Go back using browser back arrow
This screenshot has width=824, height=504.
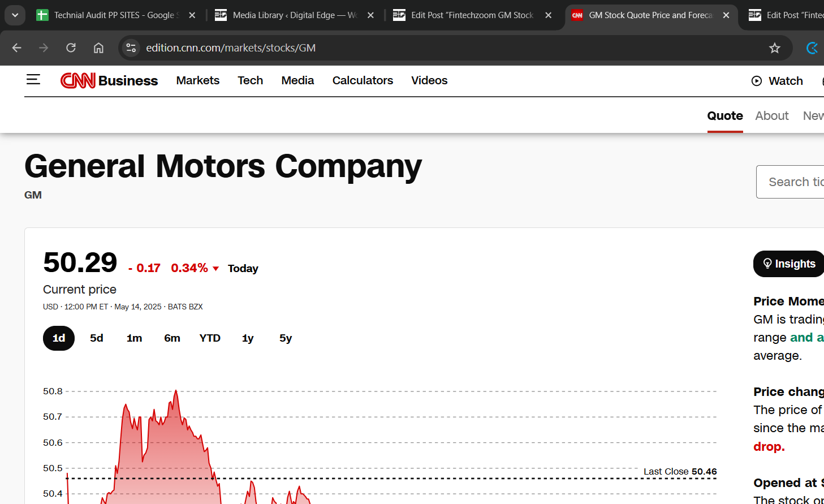17,48
